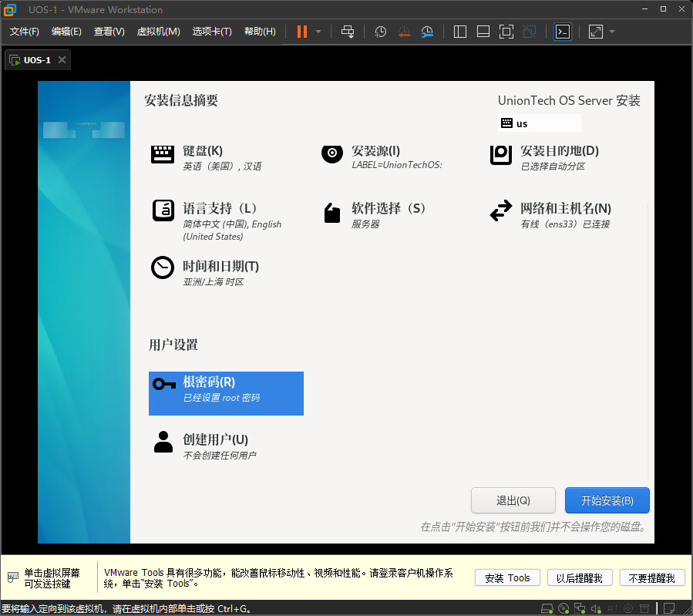
Task: Open the us keyboard layout selector
Action: pos(538,123)
